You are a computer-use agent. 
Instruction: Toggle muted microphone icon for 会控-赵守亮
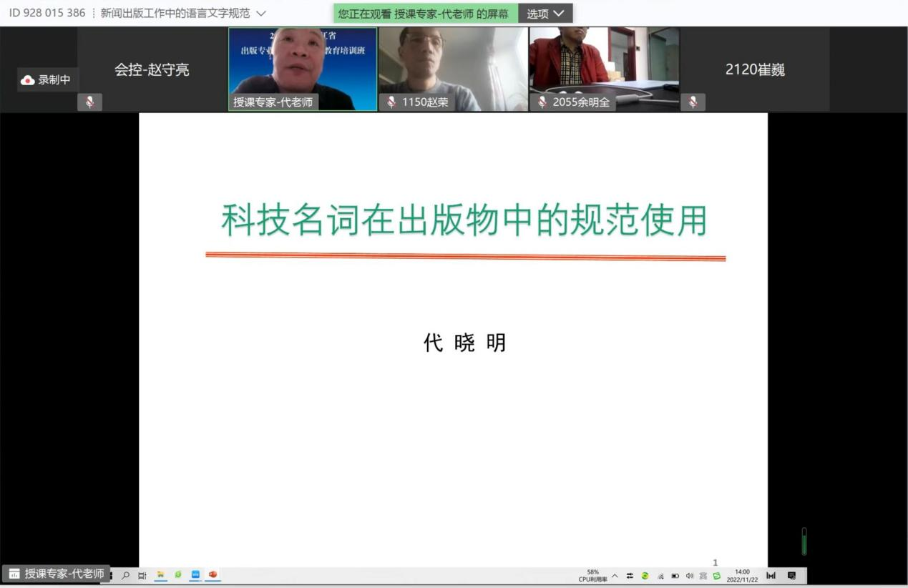[x=89, y=102]
